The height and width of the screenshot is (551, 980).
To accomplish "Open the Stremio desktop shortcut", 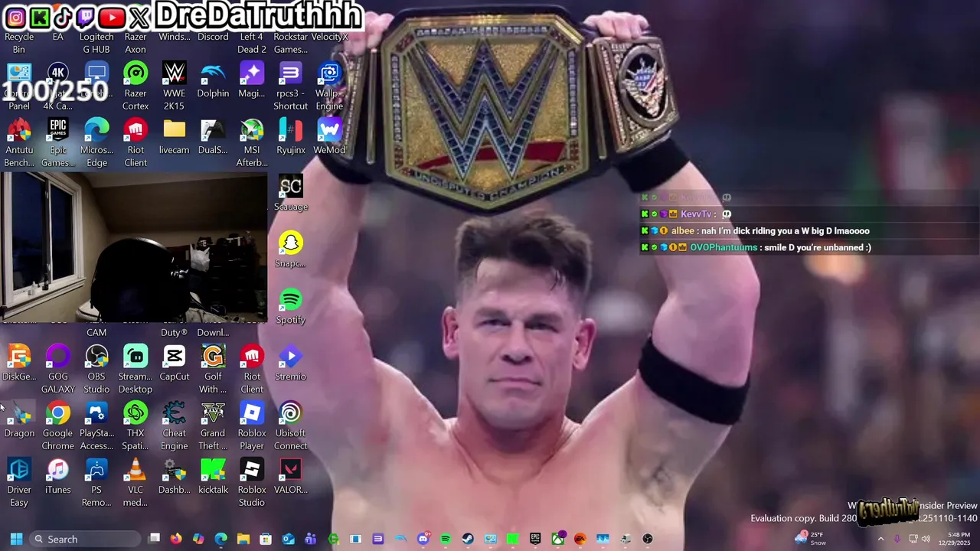I will (291, 364).
